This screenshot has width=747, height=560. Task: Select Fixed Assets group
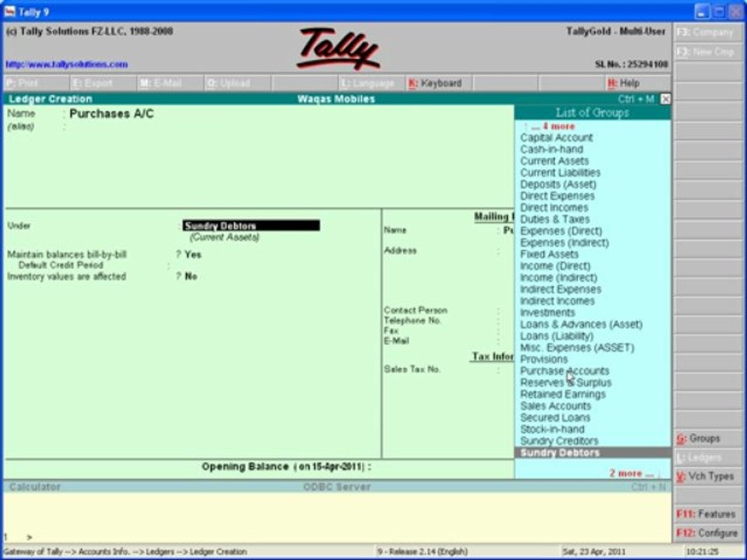tap(549, 254)
